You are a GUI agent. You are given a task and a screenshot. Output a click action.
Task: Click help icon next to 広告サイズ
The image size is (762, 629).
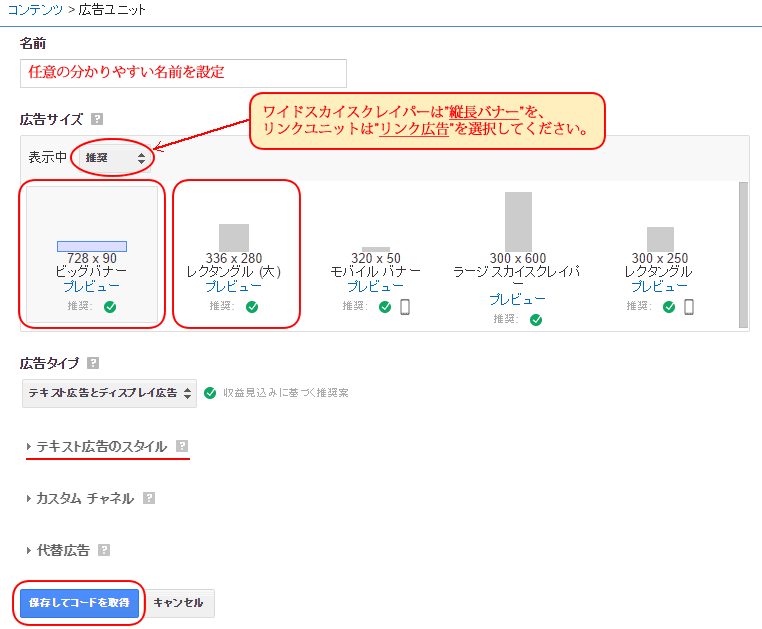pyautogui.click(x=96, y=119)
